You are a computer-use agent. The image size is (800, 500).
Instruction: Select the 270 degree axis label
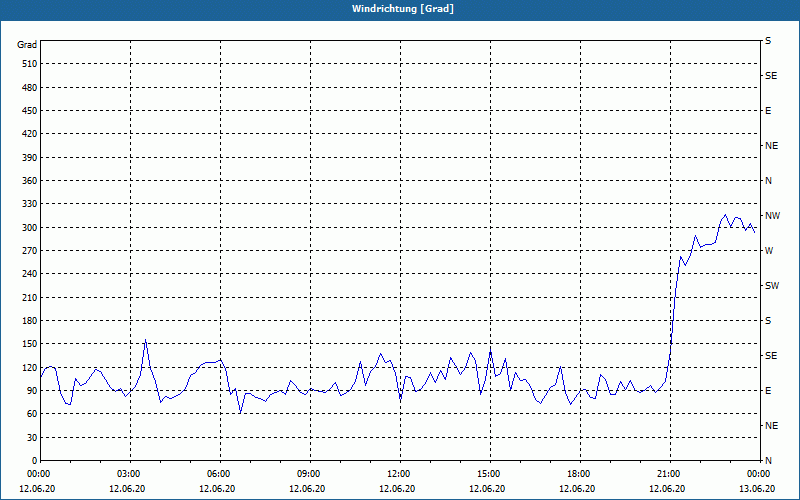29,251
